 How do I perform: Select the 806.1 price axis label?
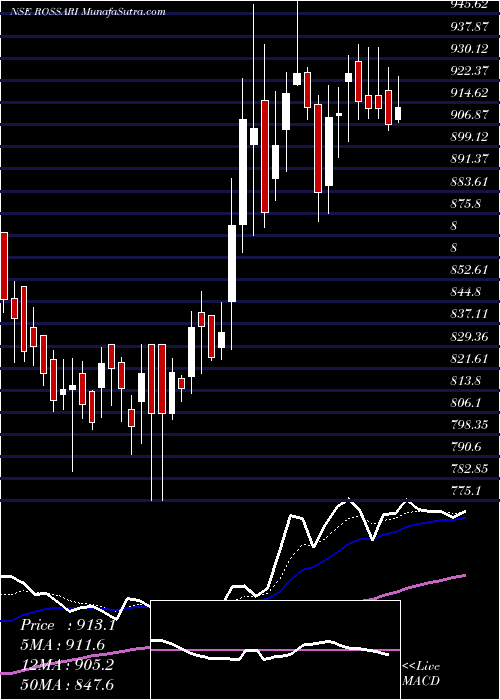[466, 403]
